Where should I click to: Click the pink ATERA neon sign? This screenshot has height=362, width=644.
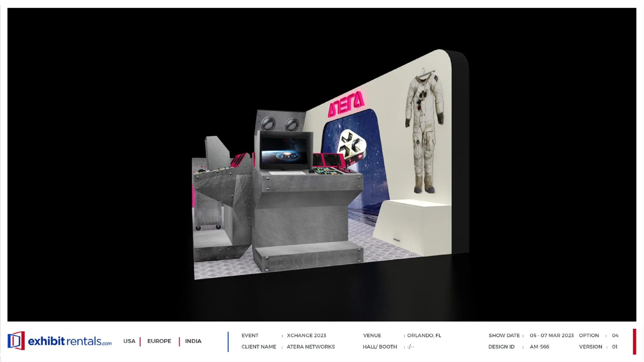tap(346, 104)
